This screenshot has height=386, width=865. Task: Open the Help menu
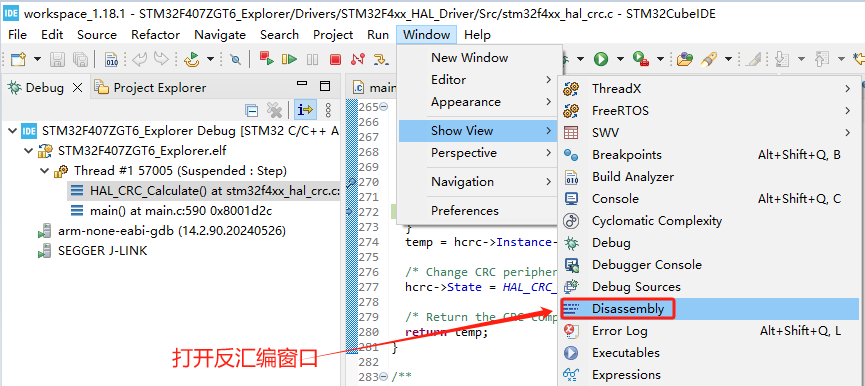(x=477, y=35)
